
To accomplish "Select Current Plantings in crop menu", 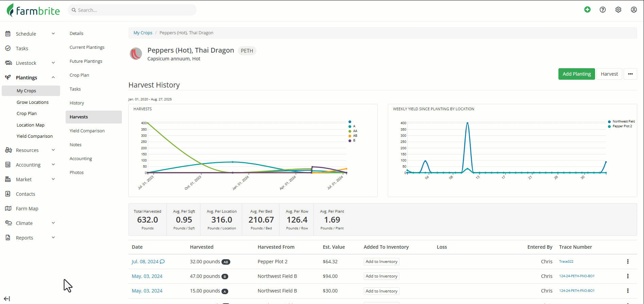I will coord(87,47).
